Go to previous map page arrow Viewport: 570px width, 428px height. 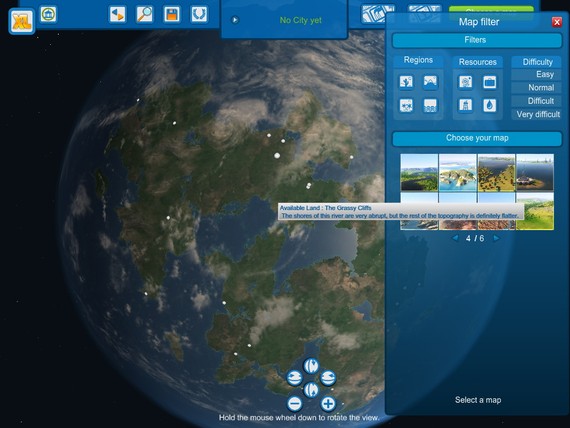coord(455,238)
